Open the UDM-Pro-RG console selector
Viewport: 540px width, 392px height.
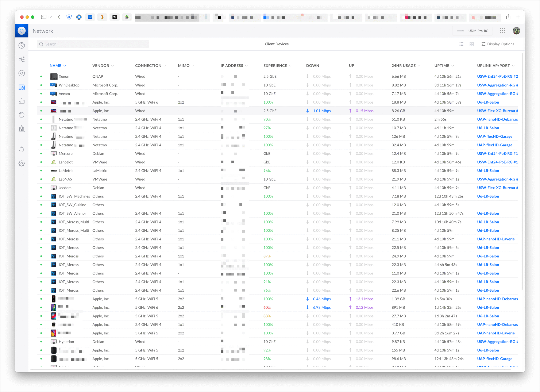click(x=472, y=31)
